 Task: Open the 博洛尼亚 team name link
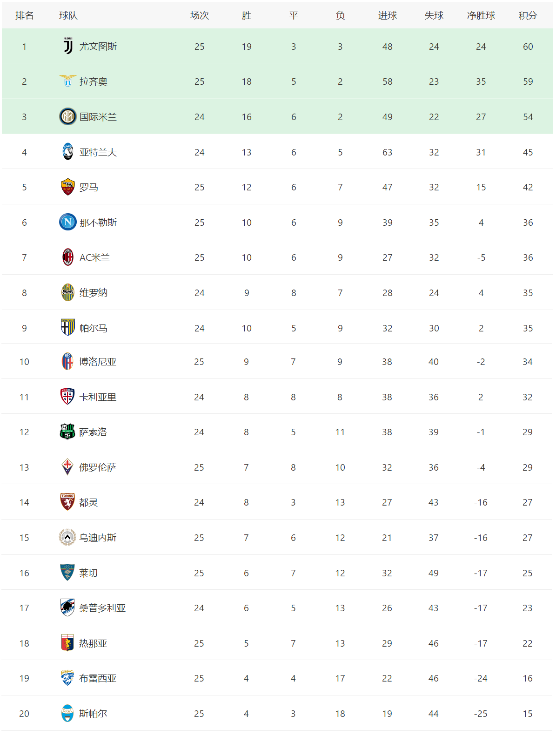point(98,362)
